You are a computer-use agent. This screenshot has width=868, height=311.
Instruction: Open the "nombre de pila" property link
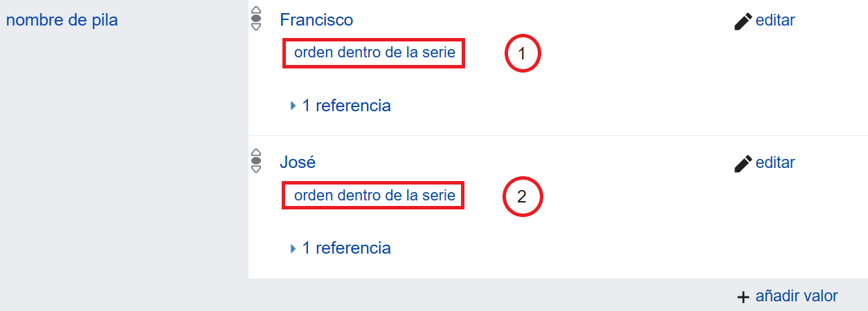pos(62,20)
